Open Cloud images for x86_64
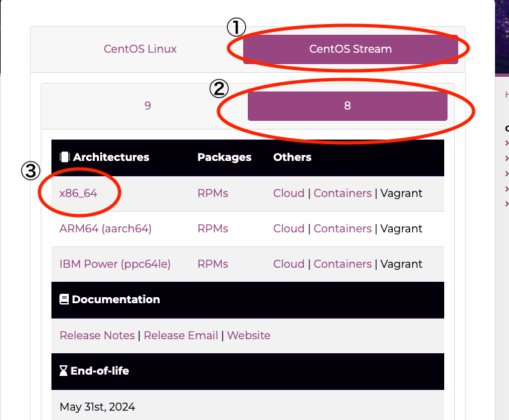The image size is (509, 420). 289,193
